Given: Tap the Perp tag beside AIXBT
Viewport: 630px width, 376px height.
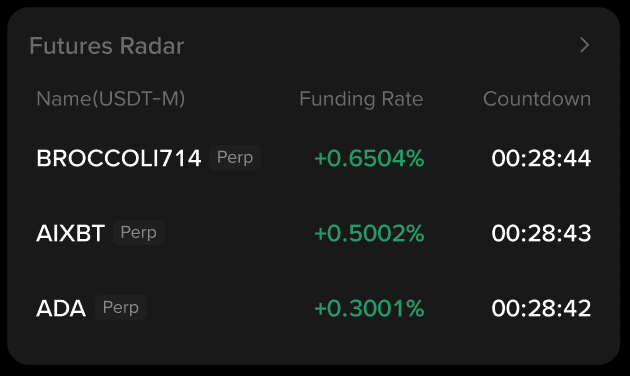Looking at the screenshot, I should 139,232.
